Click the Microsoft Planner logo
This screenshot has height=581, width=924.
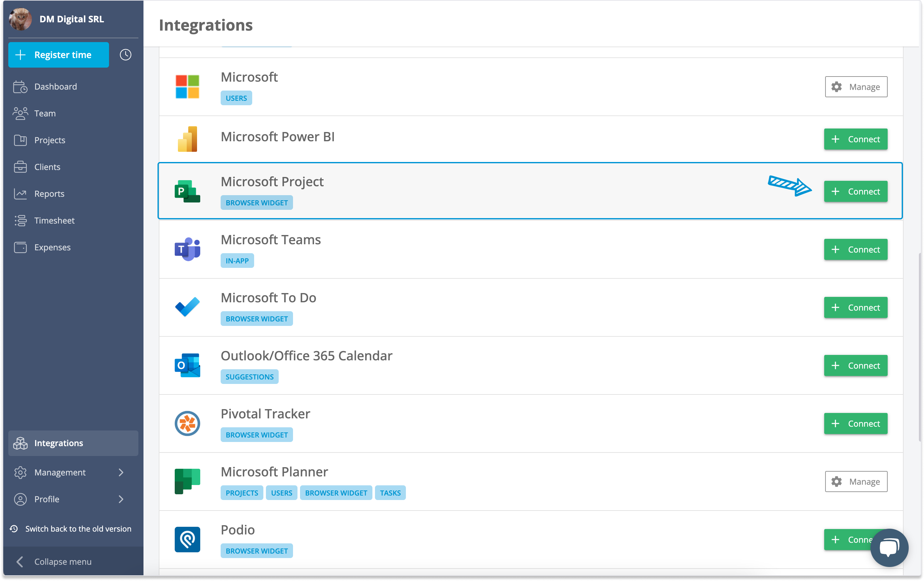coord(187,482)
